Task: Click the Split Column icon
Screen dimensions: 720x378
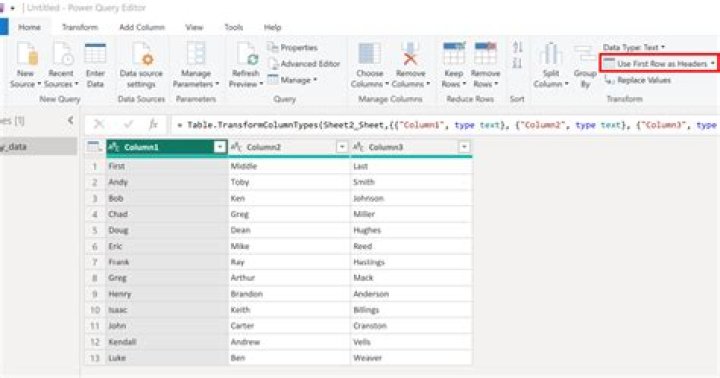Action: tap(551, 54)
